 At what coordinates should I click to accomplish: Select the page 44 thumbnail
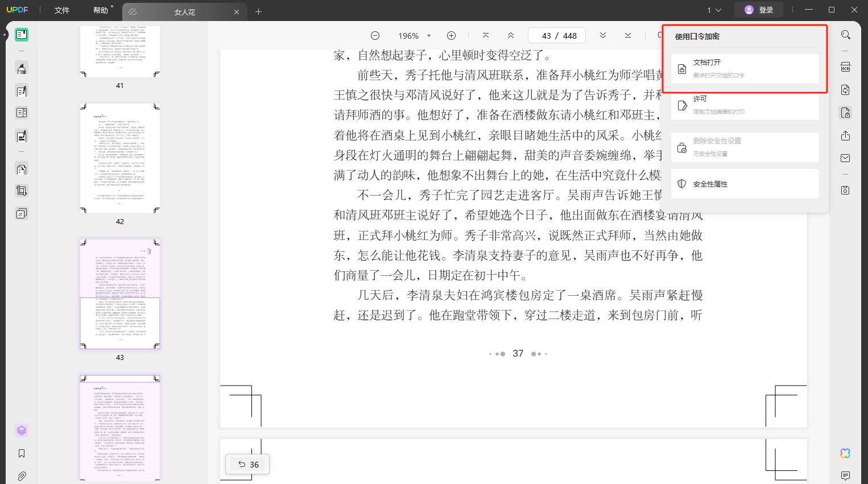pos(120,428)
